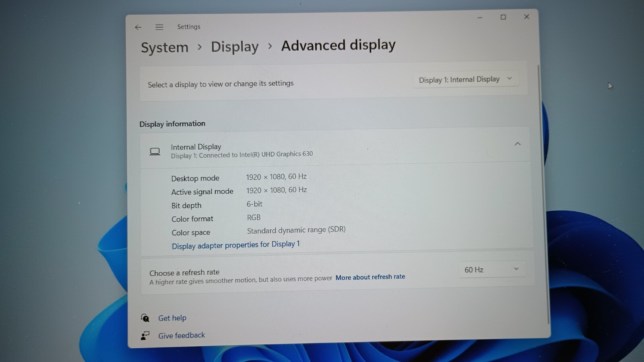Image resolution: width=644 pixels, height=362 pixels.
Task: Click the System breadcrumb
Action: pos(165,47)
